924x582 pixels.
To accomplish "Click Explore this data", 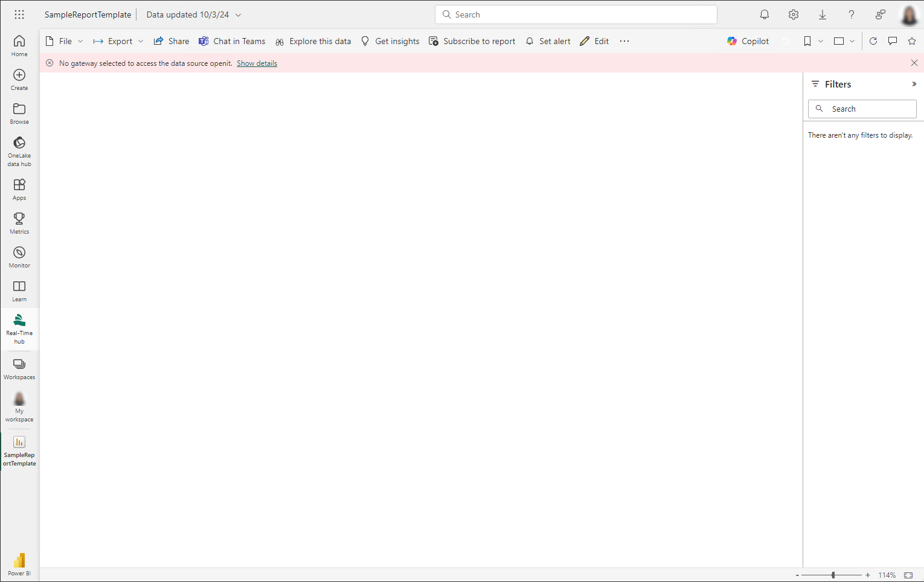I will (x=313, y=41).
